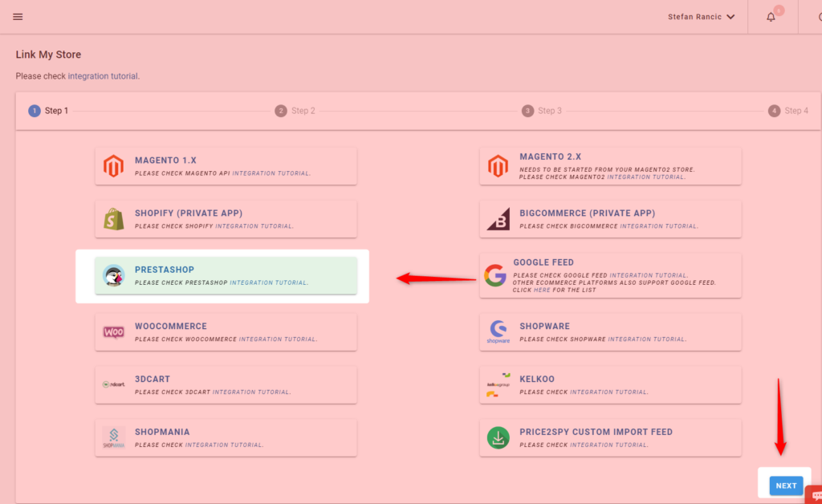Switch to Step 3 of the wizard

click(x=542, y=111)
